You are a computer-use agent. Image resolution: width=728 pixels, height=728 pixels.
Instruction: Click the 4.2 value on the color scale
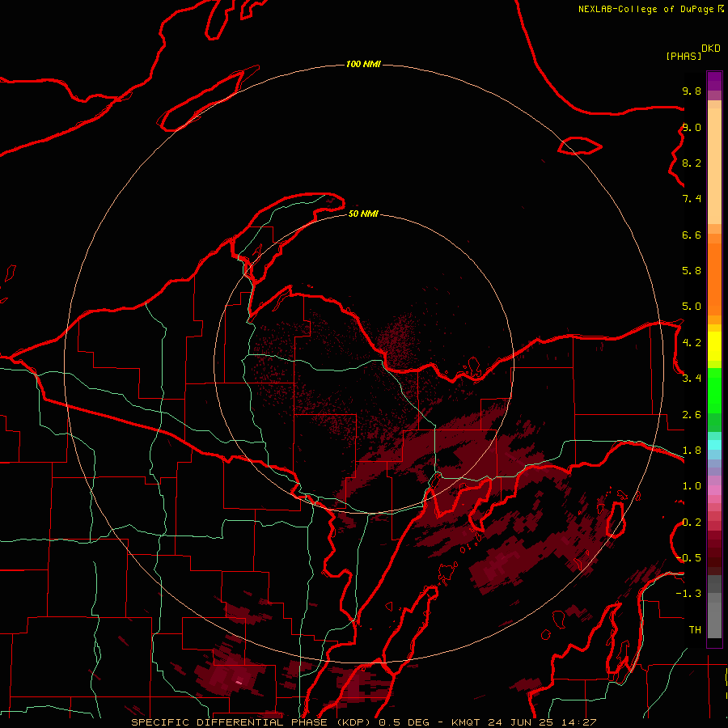pyautogui.click(x=692, y=343)
